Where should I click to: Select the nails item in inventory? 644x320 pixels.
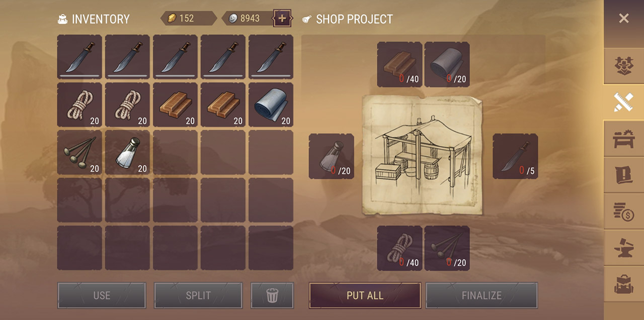79,152
